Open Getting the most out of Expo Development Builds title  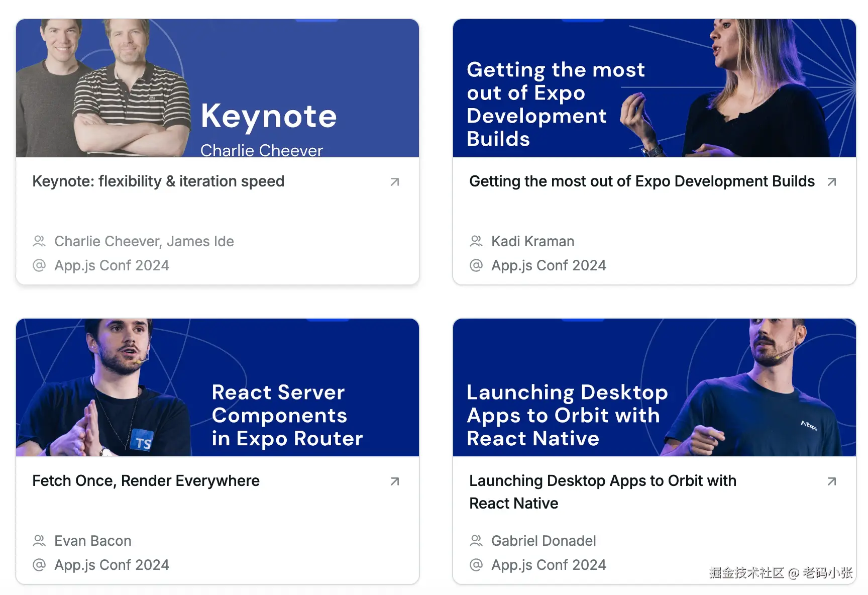642,181
